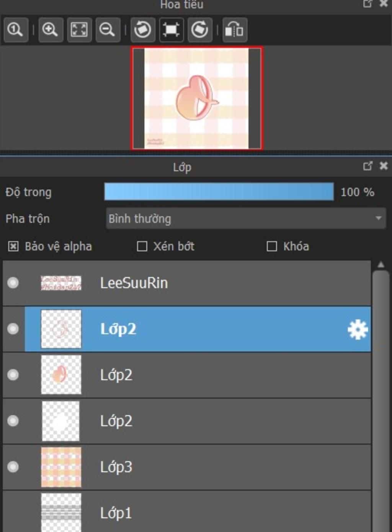Viewport: 392px width, 532px height.
Task: Enable the Khóa checkbox
Action: pyautogui.click(x=272, y=246)
